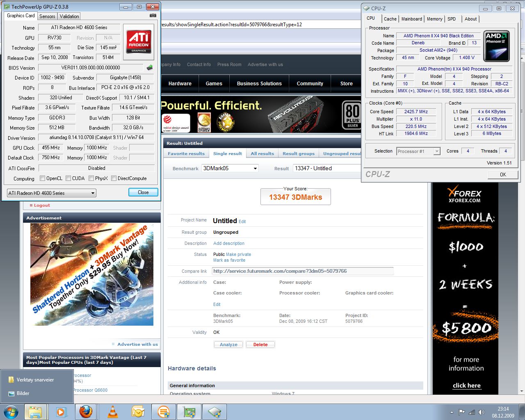This screenshot has height=420, width=525.
Task: Click the Logout link
Action: [x=41, y=205]
